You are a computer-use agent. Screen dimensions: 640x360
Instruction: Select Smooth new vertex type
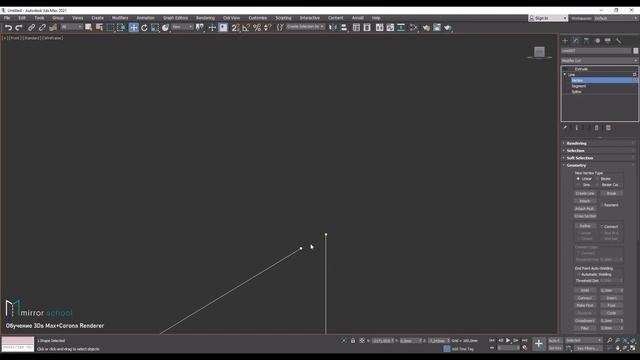point(578,185)
